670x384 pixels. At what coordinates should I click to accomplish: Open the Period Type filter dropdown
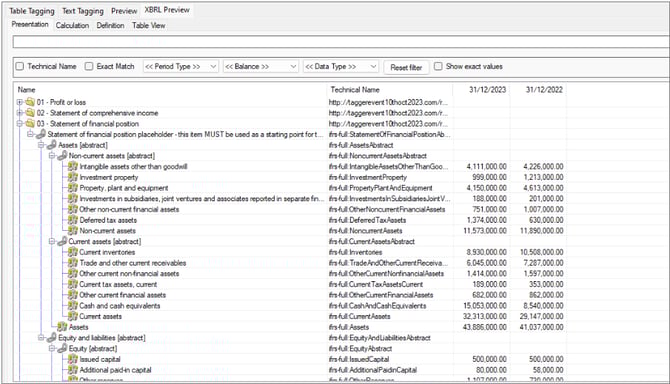pyautogui.click(x=181, y=67)
